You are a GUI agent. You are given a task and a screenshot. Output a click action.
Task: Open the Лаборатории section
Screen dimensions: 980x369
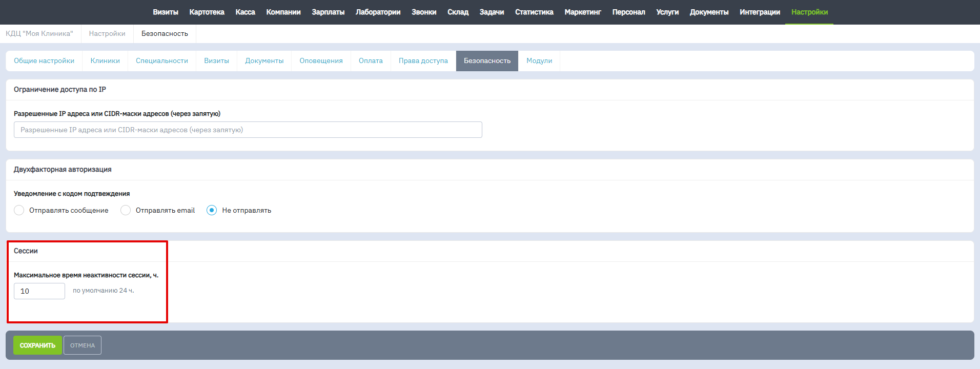click(378, 12)
